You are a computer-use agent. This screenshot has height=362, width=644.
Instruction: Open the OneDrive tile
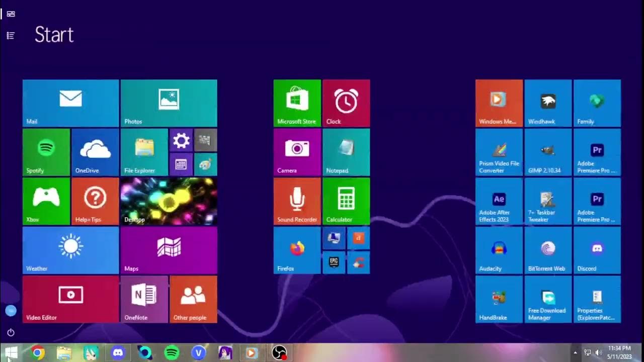tap(95, 152)
